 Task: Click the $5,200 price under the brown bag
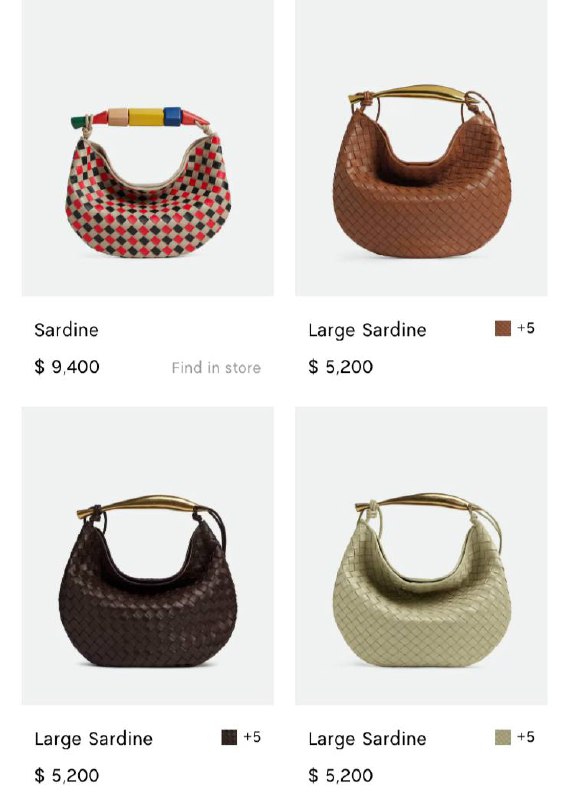(x=340, y=367)
